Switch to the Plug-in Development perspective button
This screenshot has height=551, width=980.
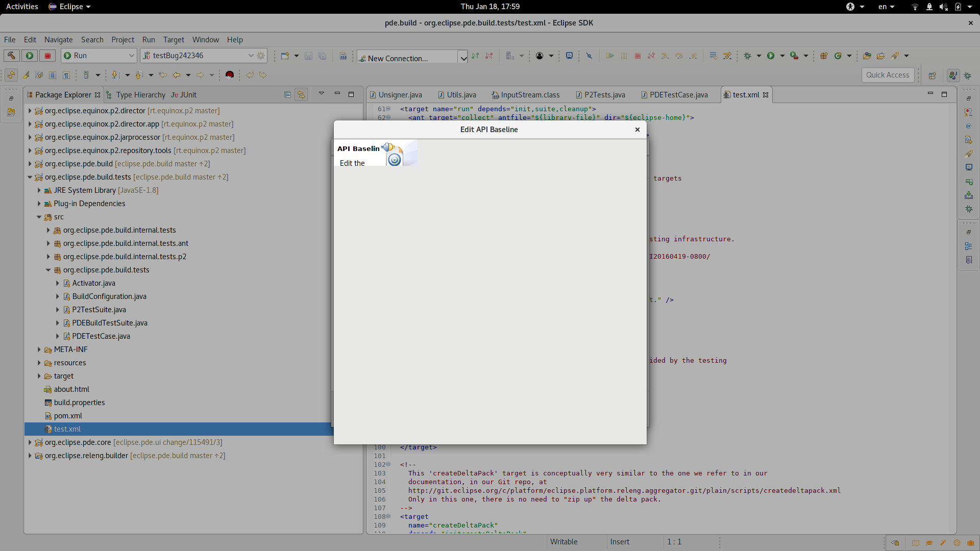pos(953,75)
